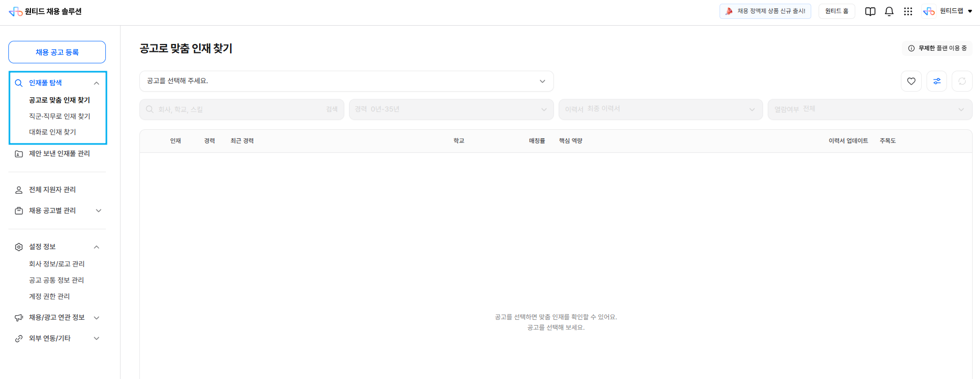980x379 pixels.
Task: Open the liked talent heart icon
Action: [x=911, y=81]
